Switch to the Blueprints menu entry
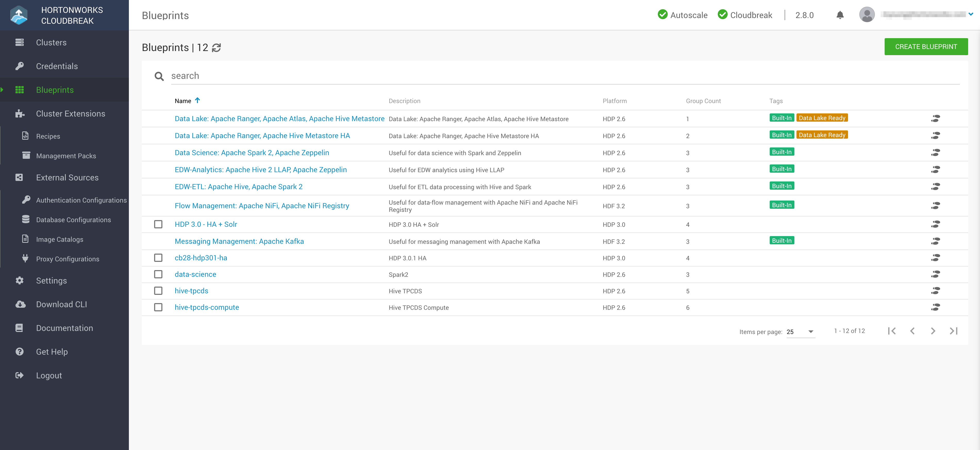 [x=55, y=90]
